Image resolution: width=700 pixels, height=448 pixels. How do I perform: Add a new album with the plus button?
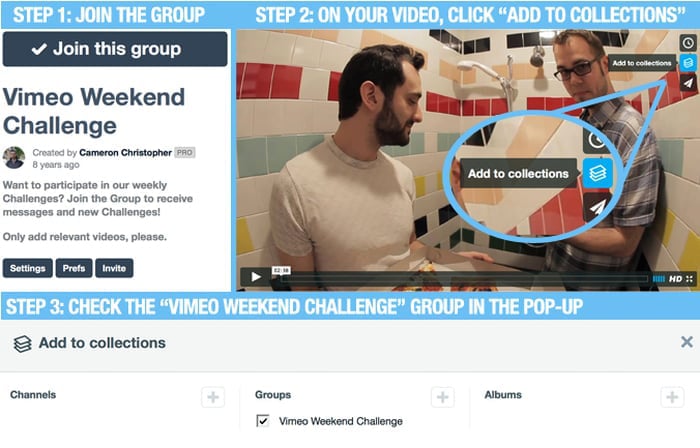point(672,397)
